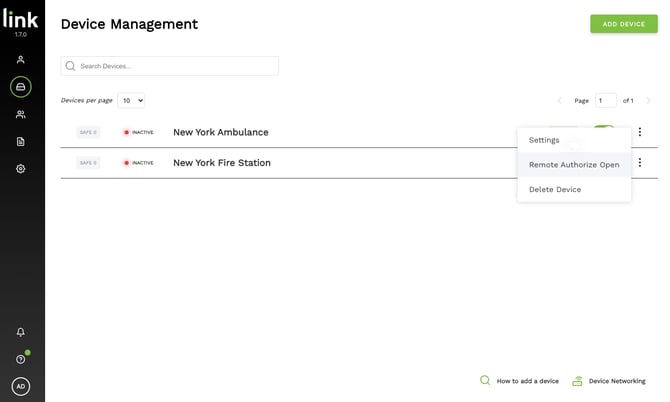670x402 pixels.
Task: Go to the previous page arrow
Action: (559, 100)
